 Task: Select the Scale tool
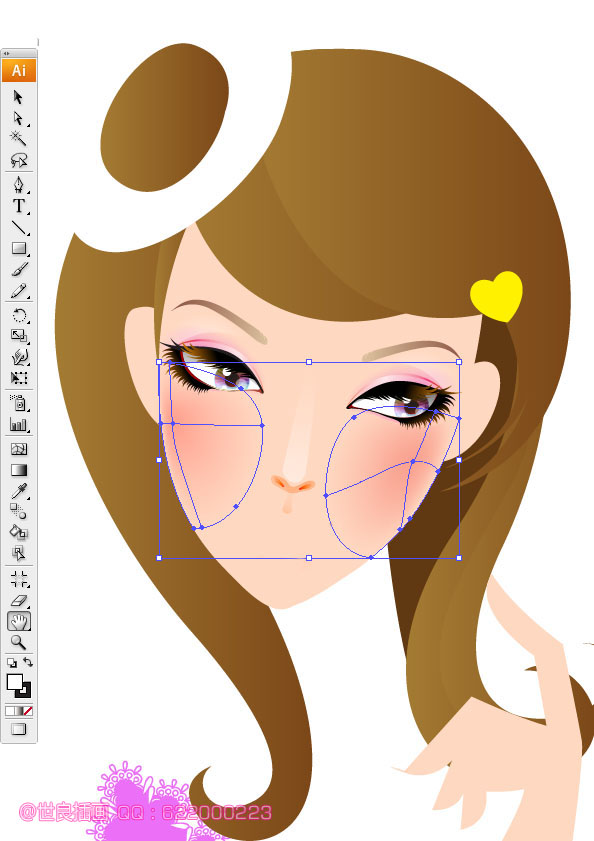(x=18, y=336)
